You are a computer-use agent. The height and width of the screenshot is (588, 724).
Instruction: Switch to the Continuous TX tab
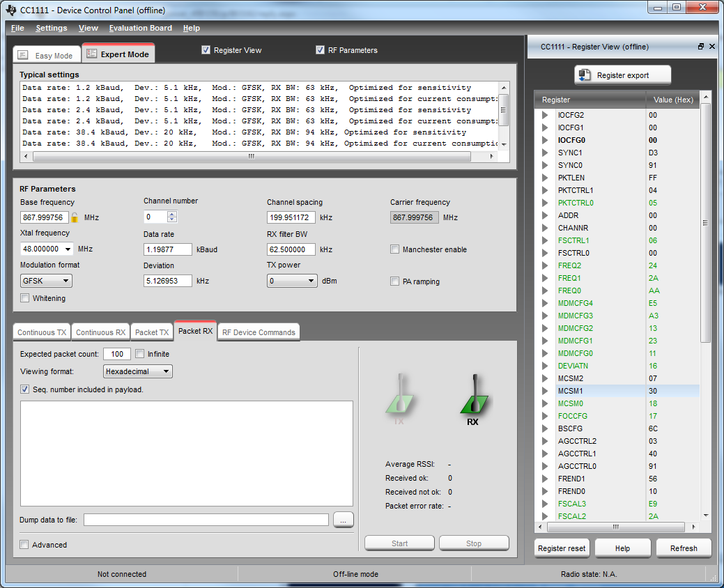pyautogui.click(x=42, y=332)
